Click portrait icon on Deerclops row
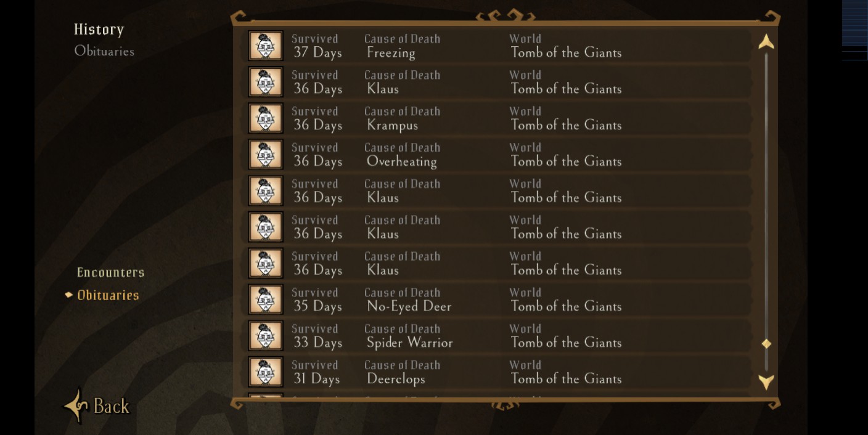Screen dimensions: 868x435 tap(266, 372)
